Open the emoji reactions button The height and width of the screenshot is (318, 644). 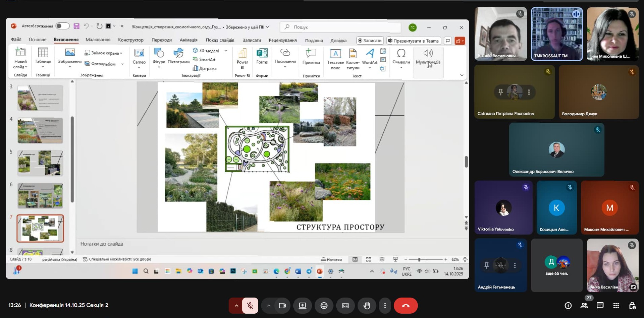[324, 306]
